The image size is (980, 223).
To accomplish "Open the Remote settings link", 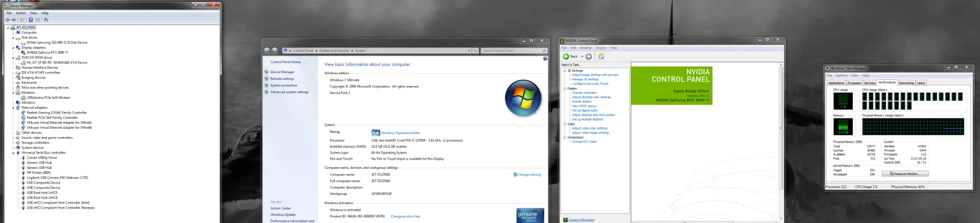I will [x=282, y=79].
